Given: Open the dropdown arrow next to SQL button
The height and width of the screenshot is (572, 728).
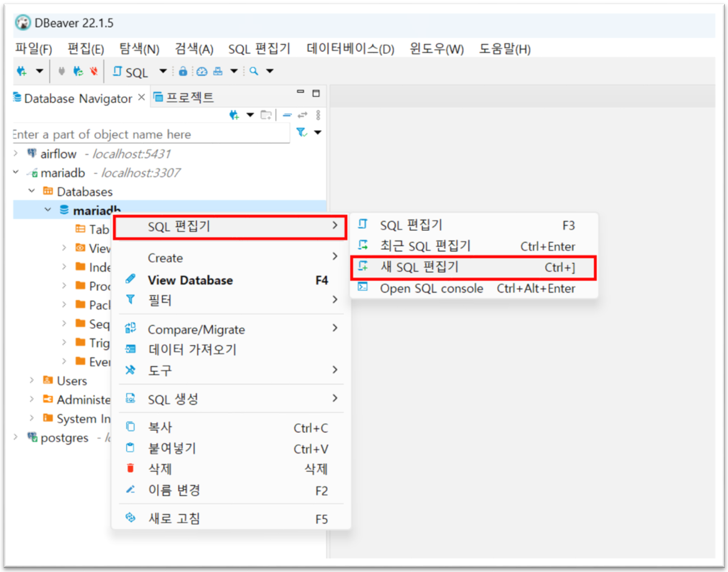Looking at the screenshot, I should coord(163,71).
